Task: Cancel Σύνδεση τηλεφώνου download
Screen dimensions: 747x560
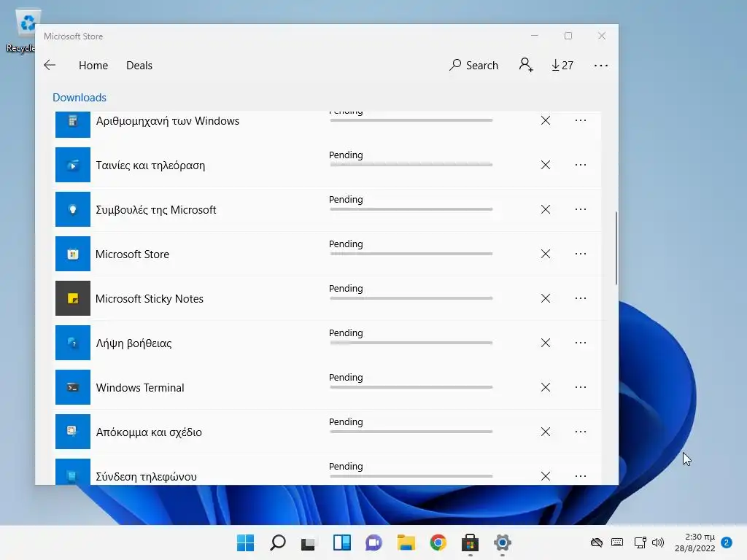Action: click(x=546, y=476)
